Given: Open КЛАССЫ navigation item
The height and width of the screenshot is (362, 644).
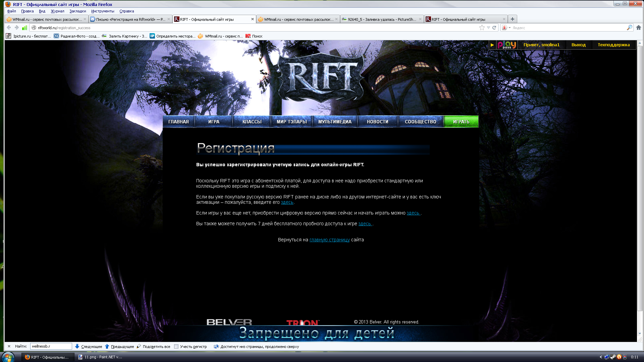Looking at the screenshot, I should pyautogui.click(x=252, y=122).
